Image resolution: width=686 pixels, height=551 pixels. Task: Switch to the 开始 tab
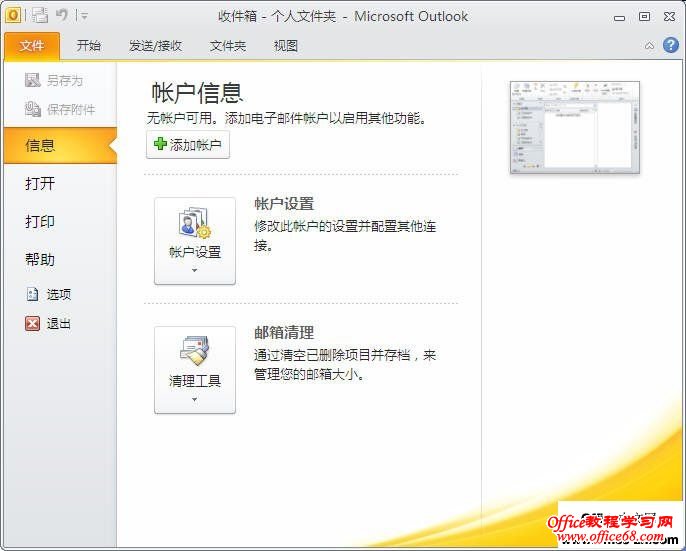pyautogui.click(x=88, y=46)
